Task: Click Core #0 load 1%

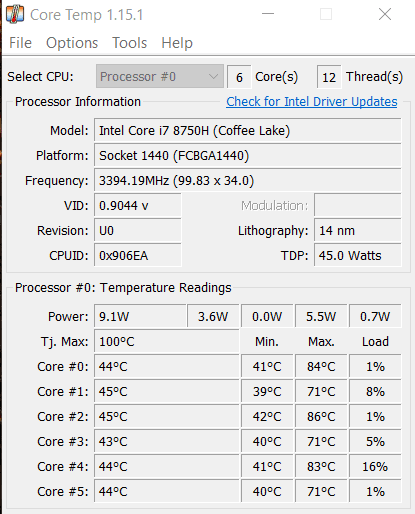Action: (375, 367)
